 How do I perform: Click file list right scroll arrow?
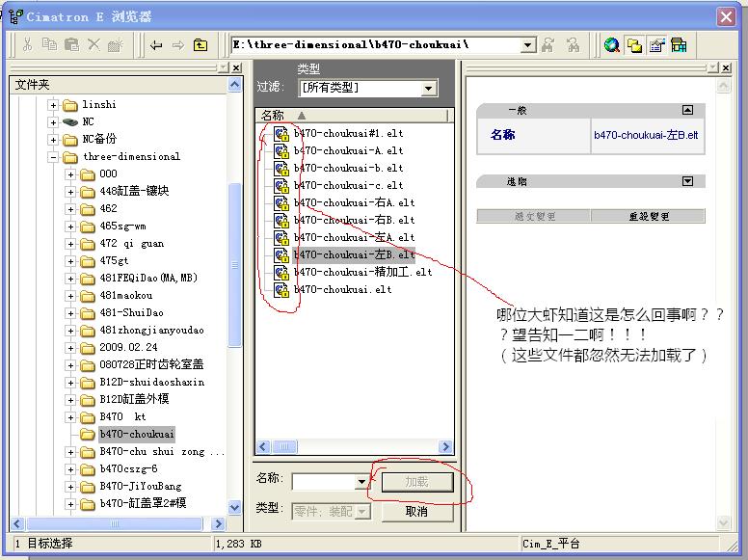pos(445,447)
